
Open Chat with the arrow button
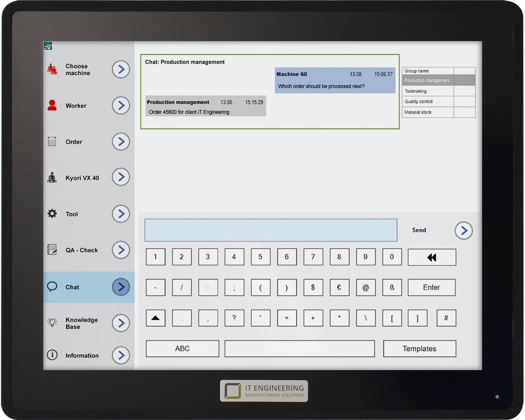(121, 287)
